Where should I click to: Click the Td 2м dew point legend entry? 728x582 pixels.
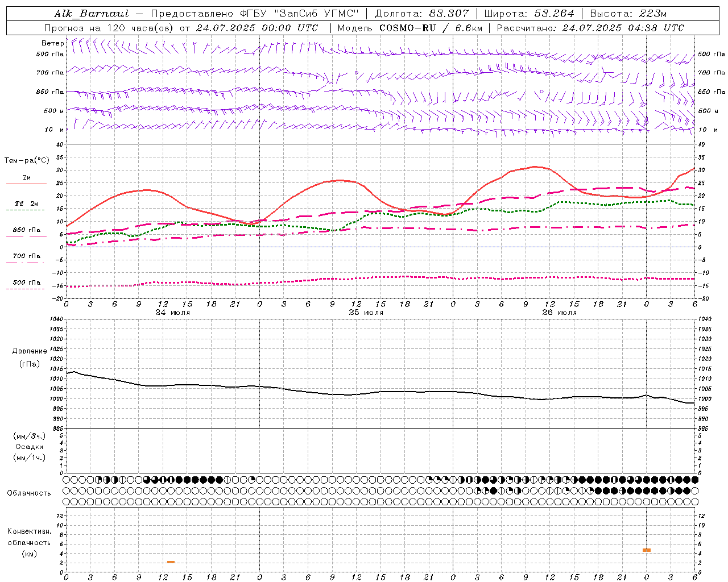[26, 206]
